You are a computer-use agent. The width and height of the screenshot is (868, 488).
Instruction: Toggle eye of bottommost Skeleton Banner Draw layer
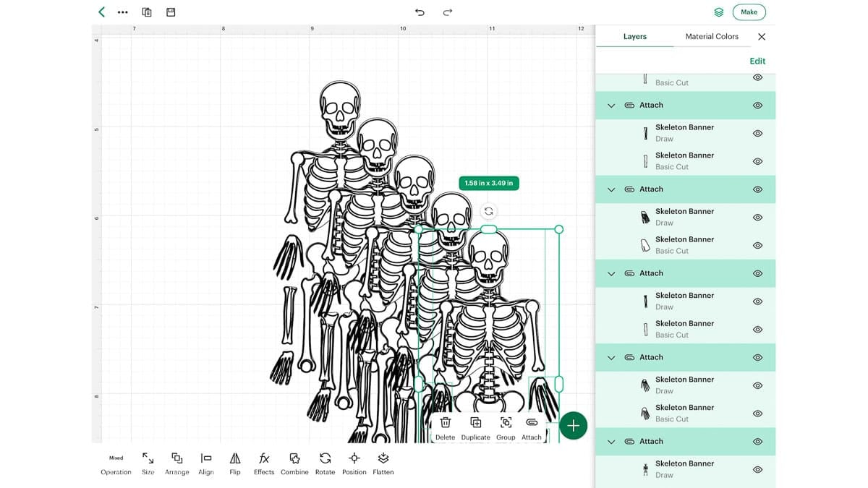[x=757, y=469]
